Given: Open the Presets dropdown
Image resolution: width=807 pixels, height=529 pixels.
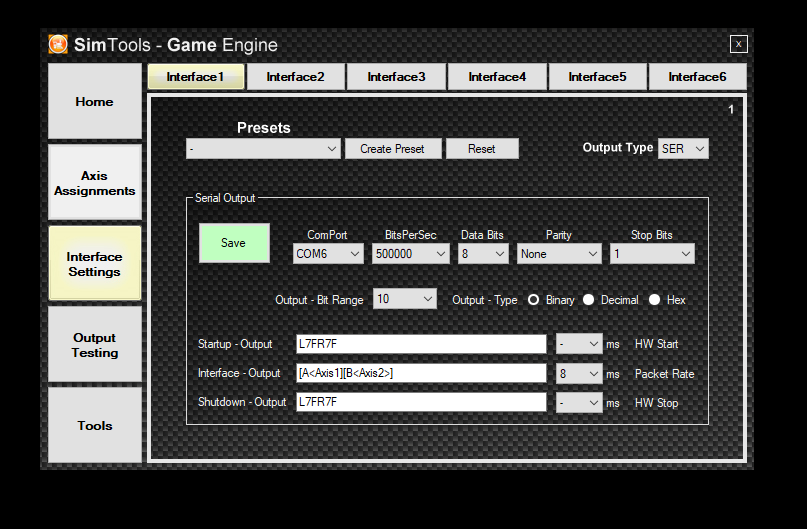Looking at the screenshot, I should click(x=263, y=149).
